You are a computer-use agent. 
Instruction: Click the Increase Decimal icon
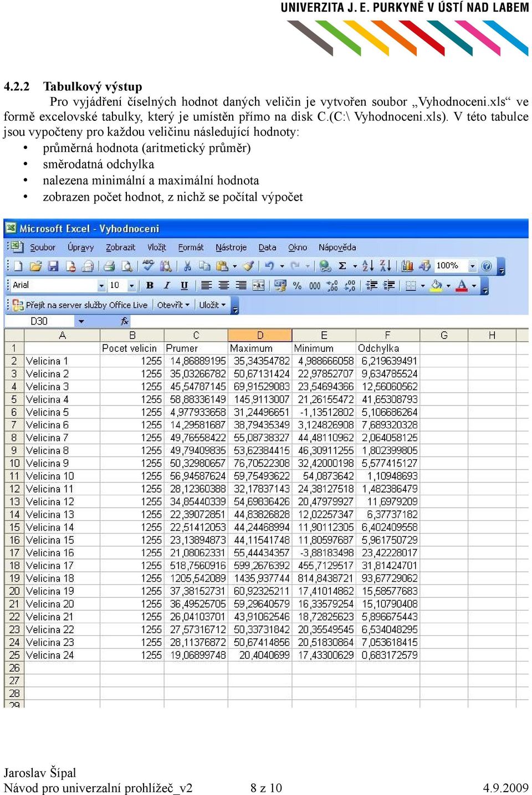[x=332, y=286]
